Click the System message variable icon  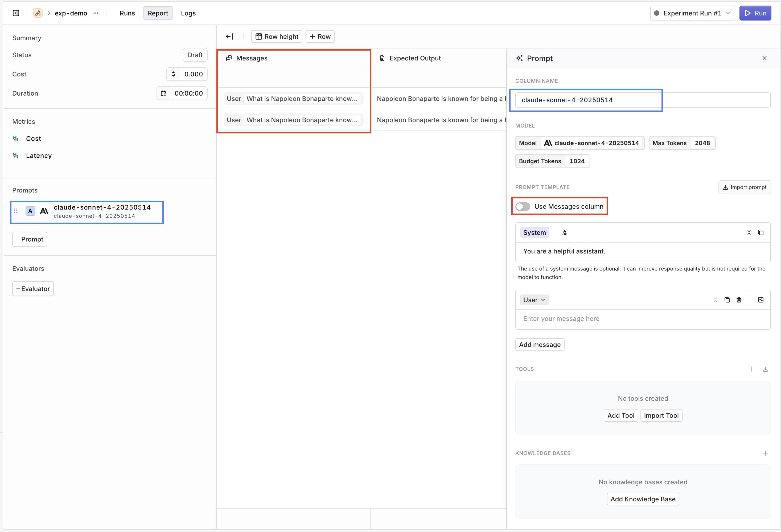click(564, 232)
